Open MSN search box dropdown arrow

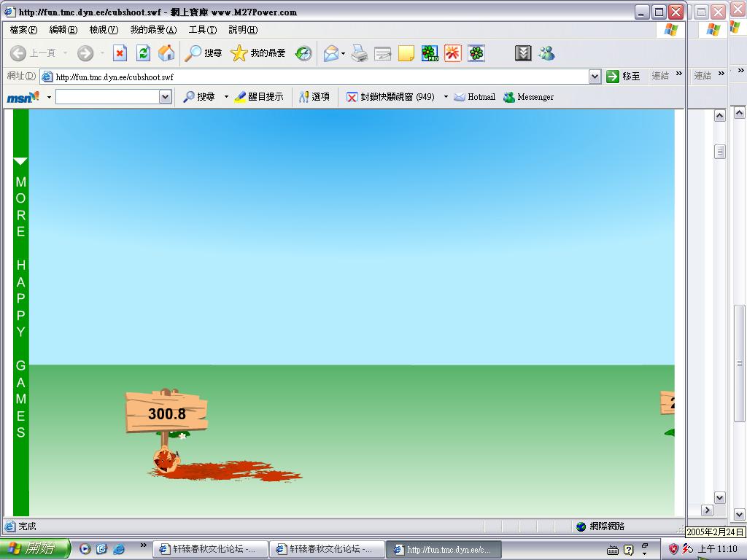coord(165,97)
